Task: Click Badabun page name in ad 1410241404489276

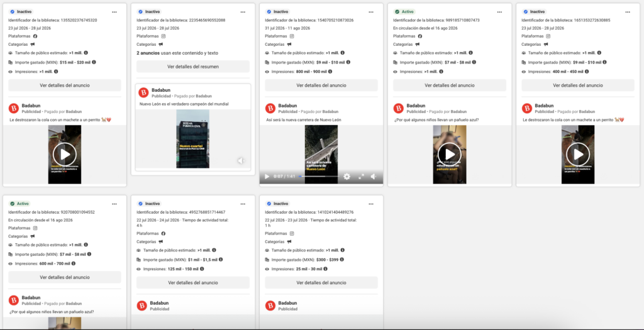Action: tap(288, 302)
